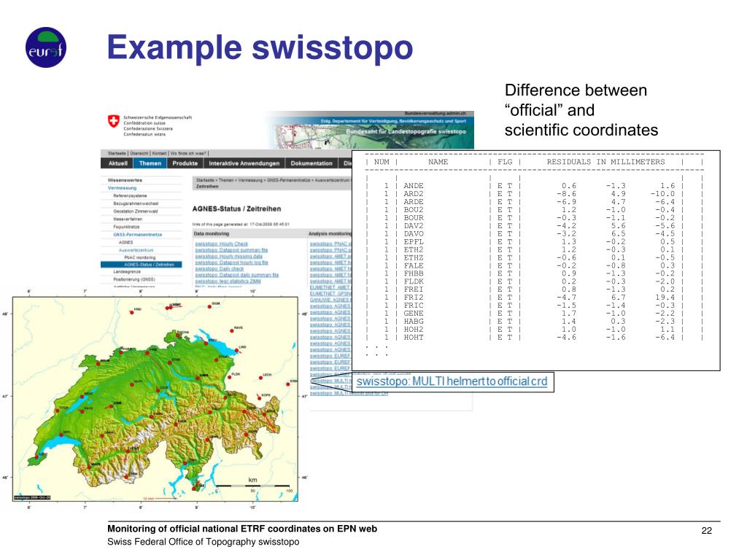This screenshot has width=747, height=560.
Task: Click the EUREF logo in slide header
Action: tap(46, 47)
